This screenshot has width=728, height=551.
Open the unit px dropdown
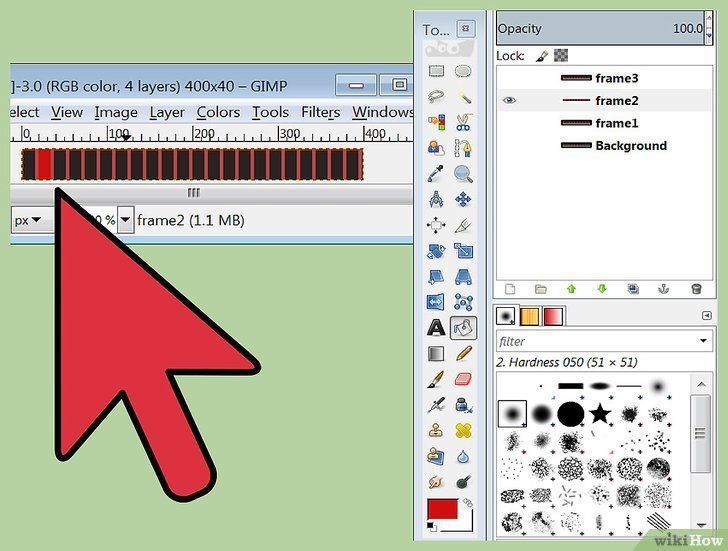27,220
